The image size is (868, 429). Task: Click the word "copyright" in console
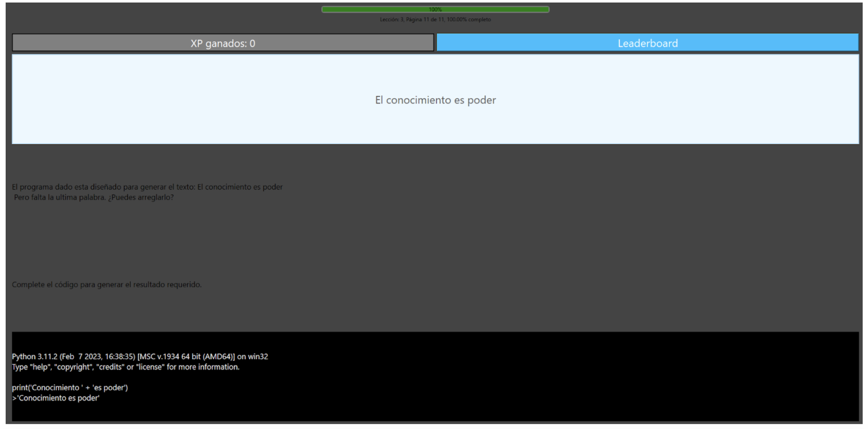point(73,367)
